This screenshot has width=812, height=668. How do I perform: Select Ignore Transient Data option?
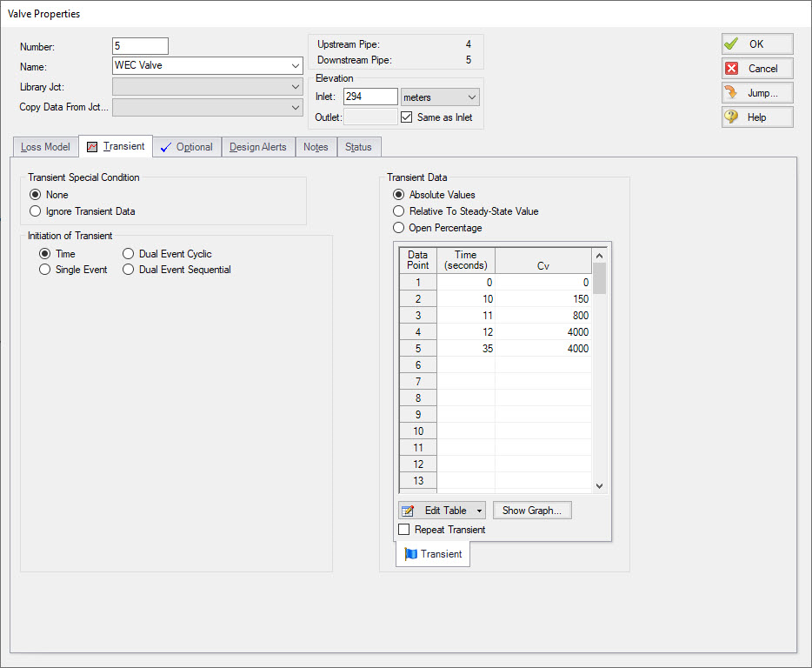[x=36, y=211]
